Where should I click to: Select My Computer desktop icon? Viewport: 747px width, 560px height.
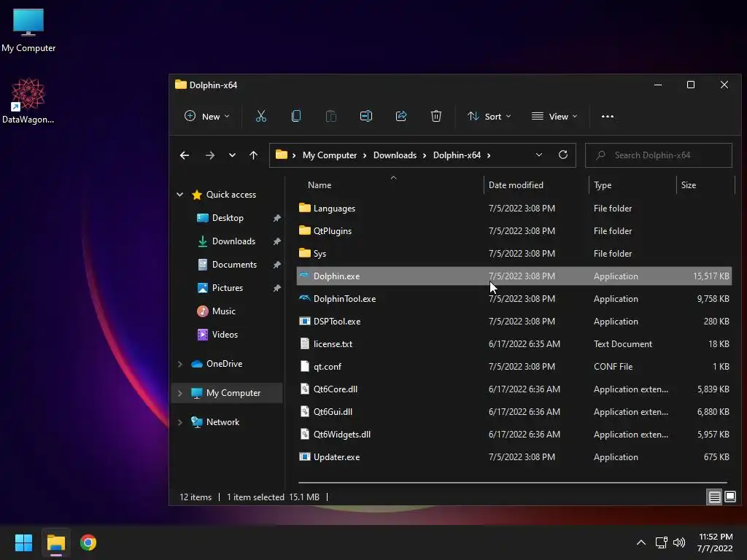click(x=28, y=30)
